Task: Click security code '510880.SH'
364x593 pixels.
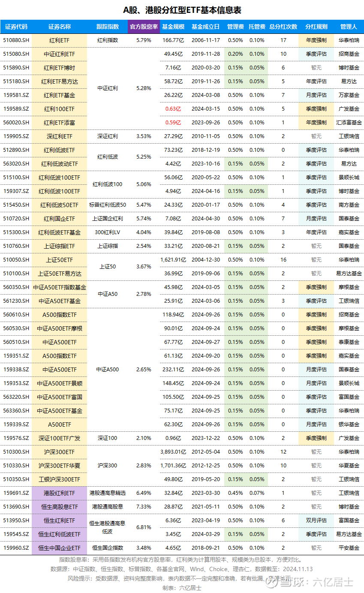Action: point(16,40)
